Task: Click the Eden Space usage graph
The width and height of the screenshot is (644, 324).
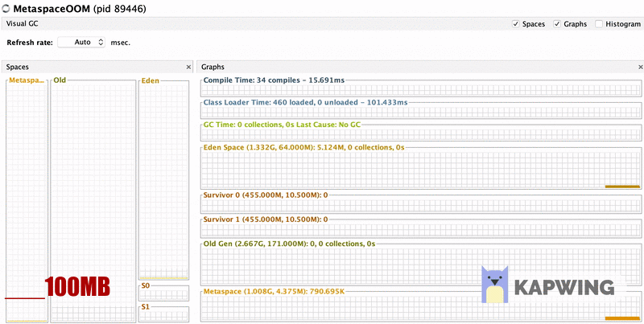Action: (x=420, y=169)
